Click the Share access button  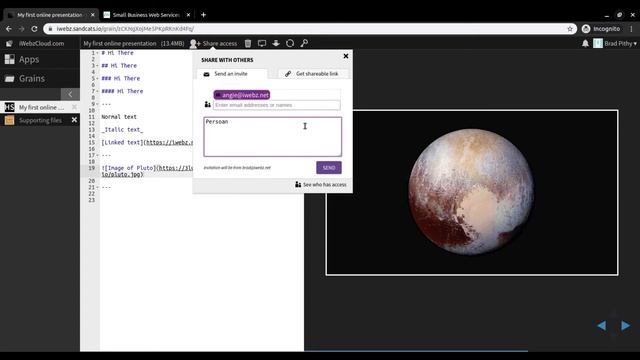(213, 43)
